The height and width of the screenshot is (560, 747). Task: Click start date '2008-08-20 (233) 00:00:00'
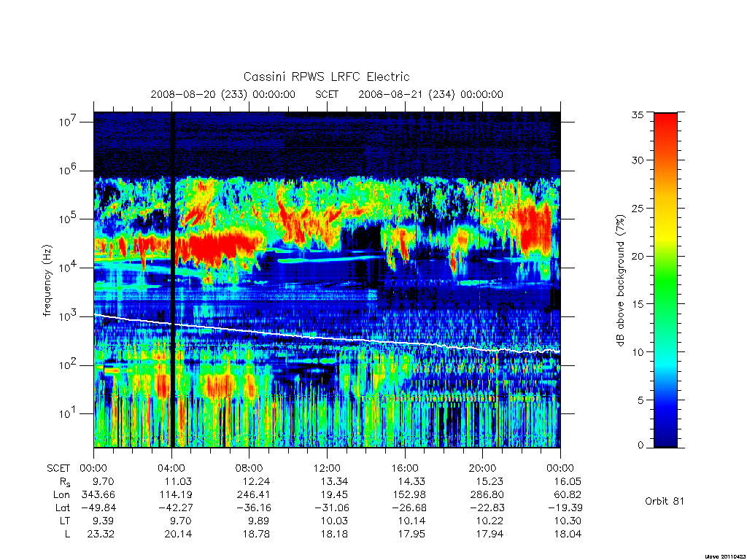pyautogui.click(x=223, y=94)
